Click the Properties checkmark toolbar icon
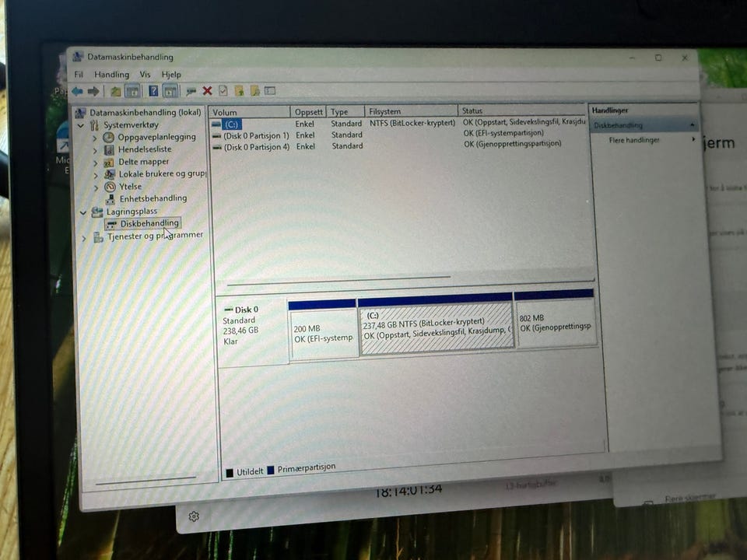The width and height of the screenshot is (747, 560). tap(223, 90)
